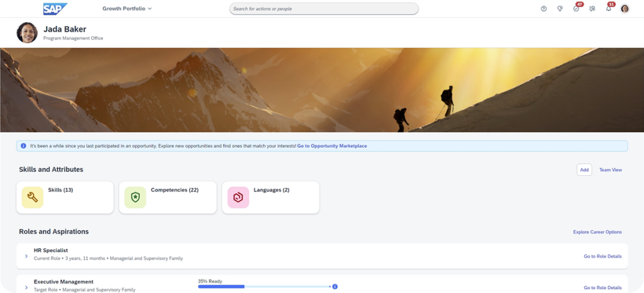Open the Competencies (22) card
The image size is (644, 293).
click(x=167, y=197)
